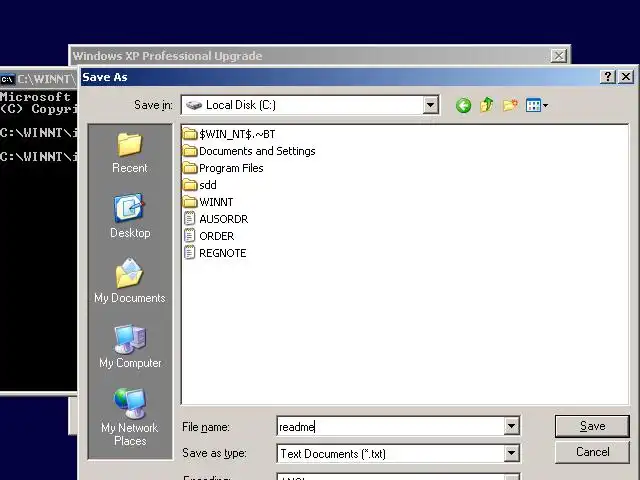Click the Save button

tap(592, 426)
